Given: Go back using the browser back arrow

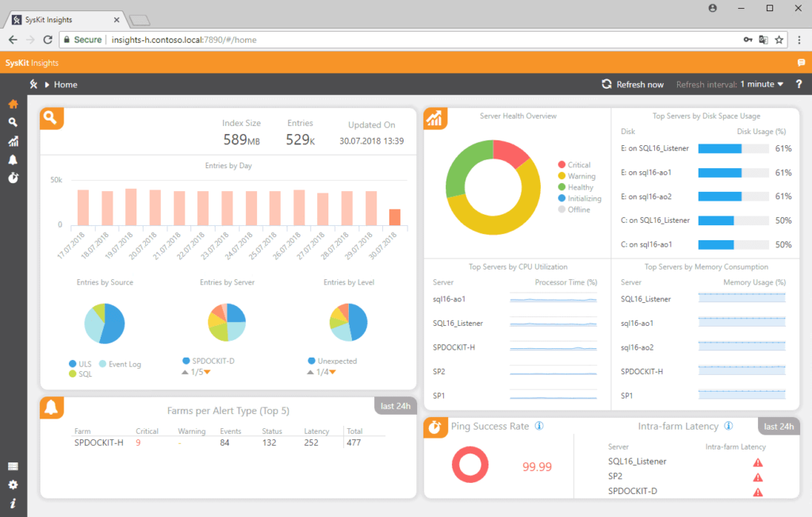Looking at the screenshot, I should 13,40.
